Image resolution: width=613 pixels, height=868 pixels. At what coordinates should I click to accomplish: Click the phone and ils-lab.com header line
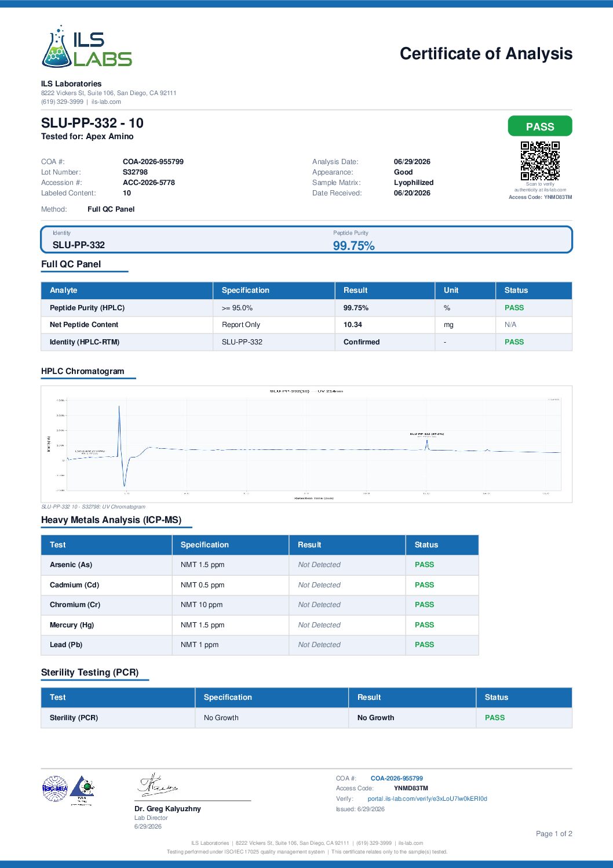click(81, 101)
